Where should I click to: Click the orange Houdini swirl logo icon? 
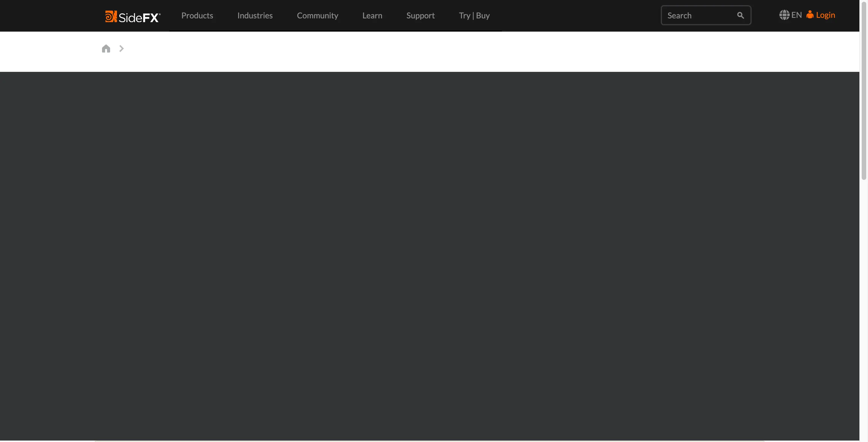click(x=111, y=16)
